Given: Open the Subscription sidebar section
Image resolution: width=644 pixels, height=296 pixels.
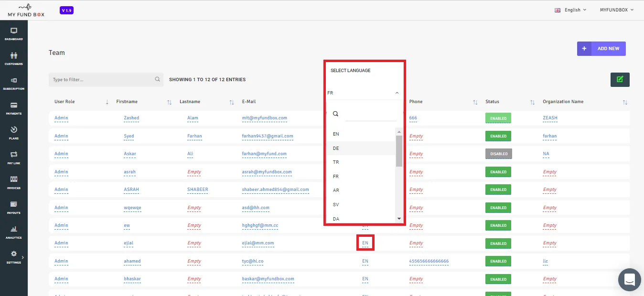Looking at the screenshot, I should (x=14, y=83).
